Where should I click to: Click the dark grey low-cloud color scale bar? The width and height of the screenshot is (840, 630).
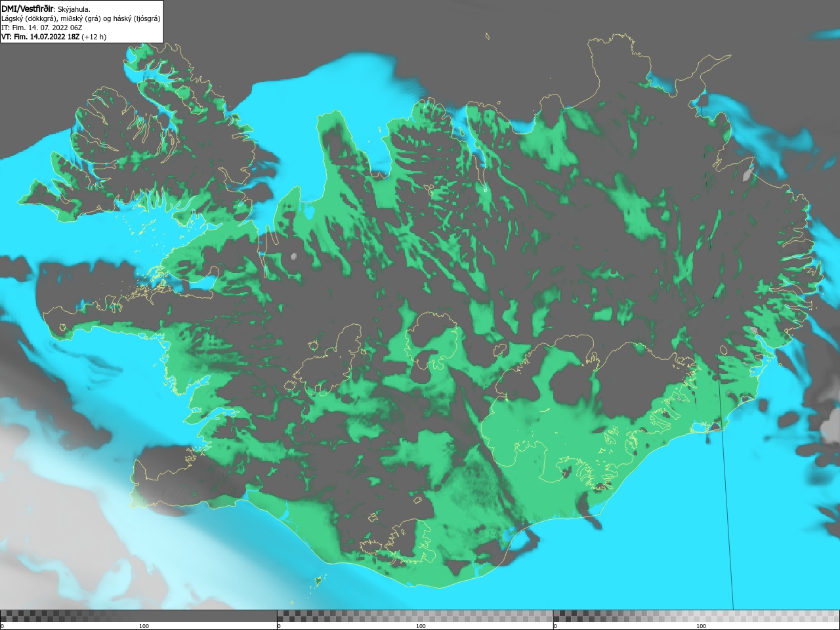pyautogui.click(x=138, y=616)
